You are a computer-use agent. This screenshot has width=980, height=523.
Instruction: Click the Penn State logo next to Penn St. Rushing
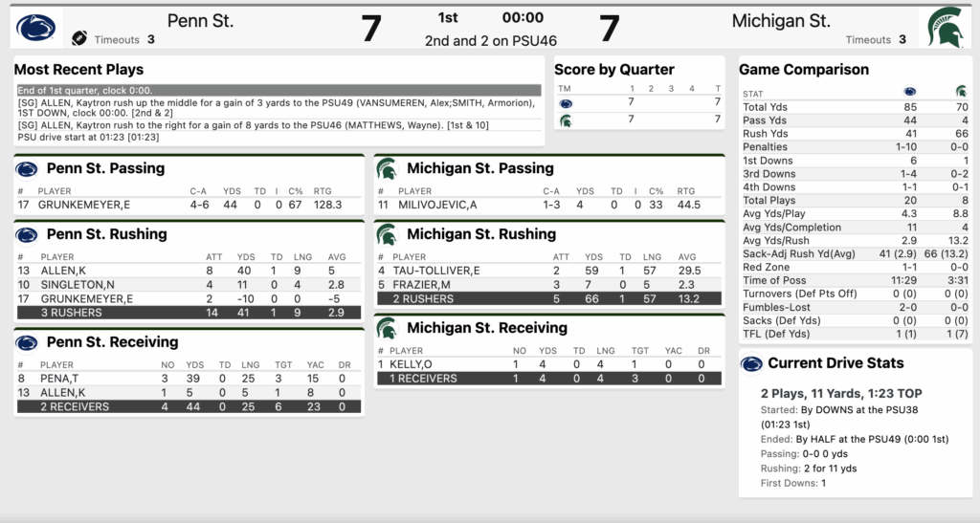pyautogui.click(x=27, y=235)
